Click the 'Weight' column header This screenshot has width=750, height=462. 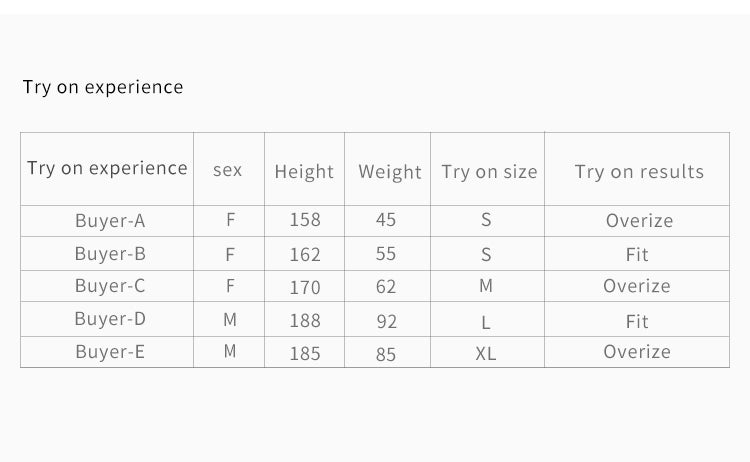(x=390, y=172)
